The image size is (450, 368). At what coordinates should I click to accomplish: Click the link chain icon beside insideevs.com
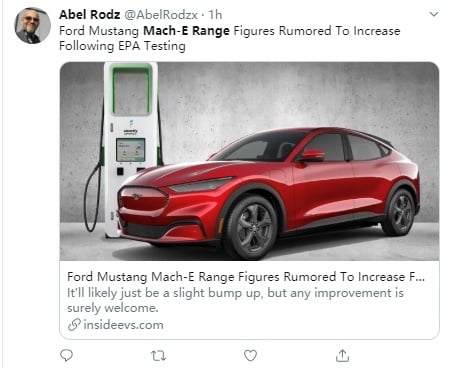[x=74, y=324]
